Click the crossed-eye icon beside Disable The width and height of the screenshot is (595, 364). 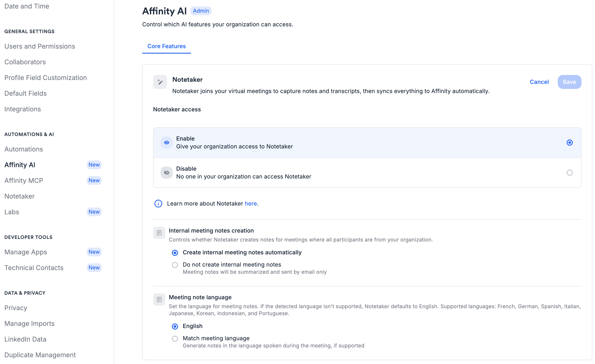[167, 173]
